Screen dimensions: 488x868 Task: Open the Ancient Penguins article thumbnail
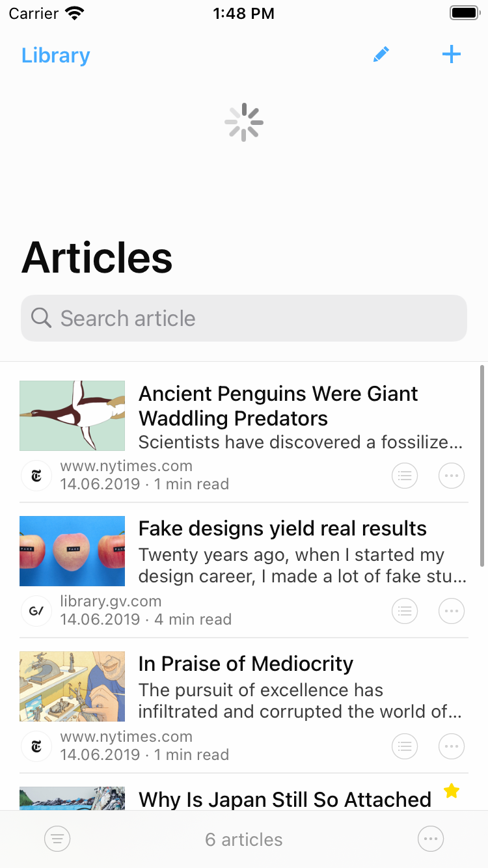point(72,416)
